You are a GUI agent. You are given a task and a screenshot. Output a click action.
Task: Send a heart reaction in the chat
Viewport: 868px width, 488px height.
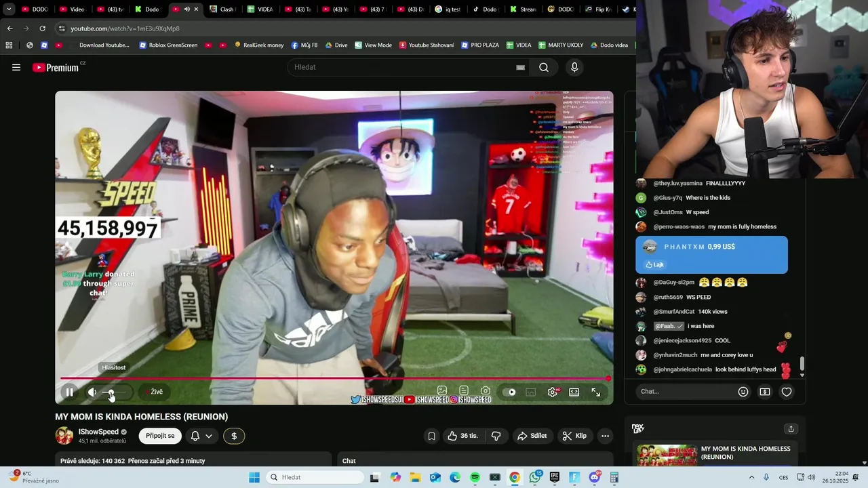[x=787, y=391]
